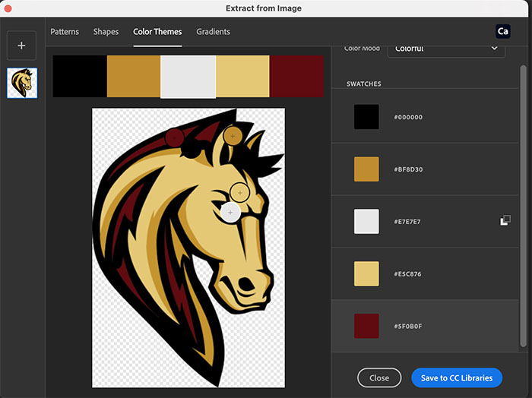532x398 pixels.
Task: Click the #E7E7E7 hex value text
Action: pyautogui.click(x=407, y=222)
